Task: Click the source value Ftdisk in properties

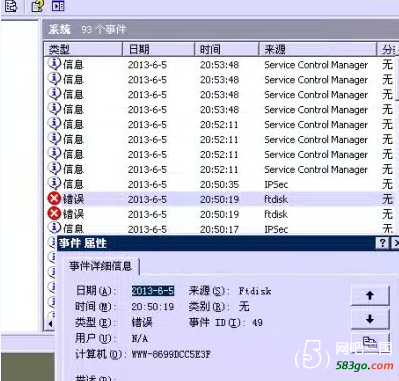Action: point(255,291)
